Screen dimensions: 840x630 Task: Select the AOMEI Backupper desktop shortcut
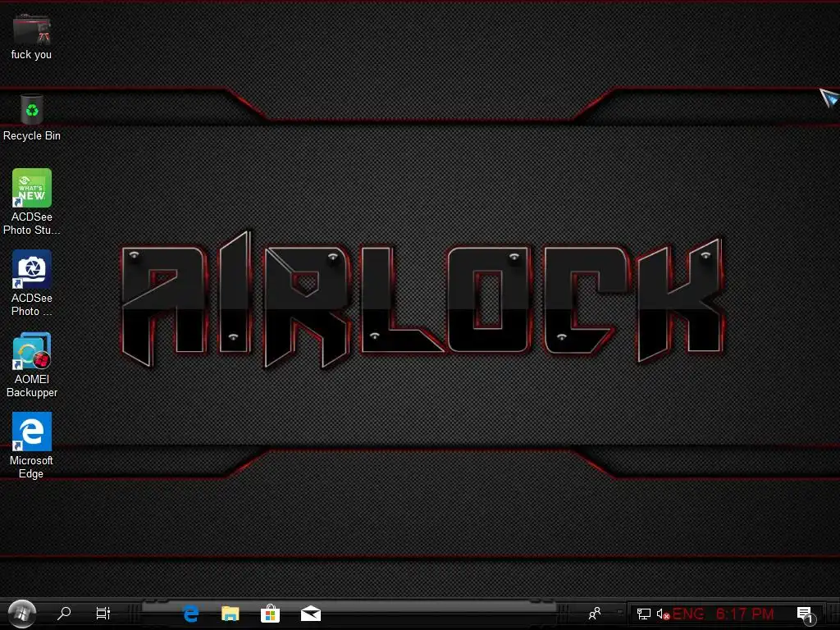[32, 351]
